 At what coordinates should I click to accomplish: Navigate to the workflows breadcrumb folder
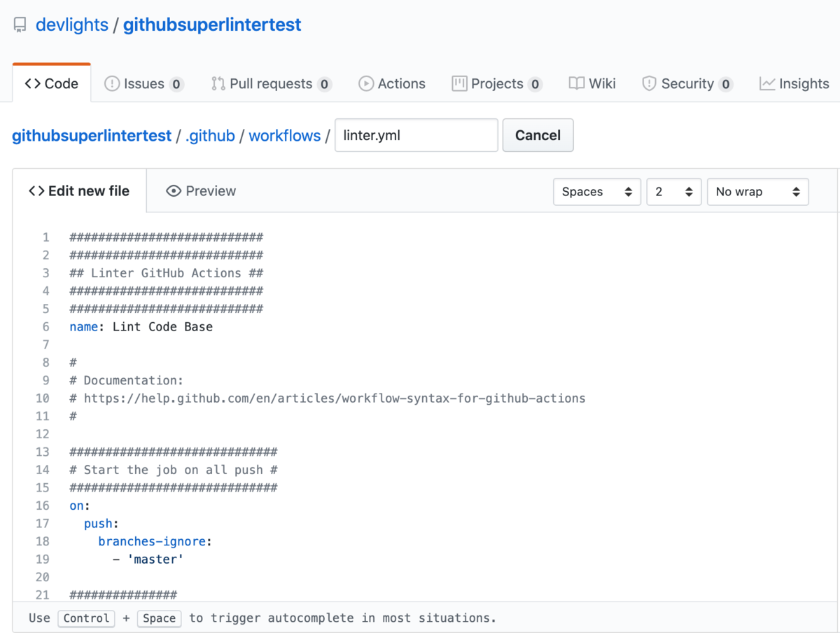click(285, 135)
